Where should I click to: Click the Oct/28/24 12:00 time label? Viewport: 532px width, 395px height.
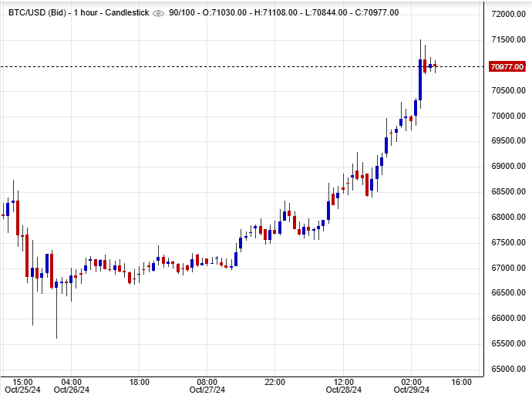click(344, 386)
